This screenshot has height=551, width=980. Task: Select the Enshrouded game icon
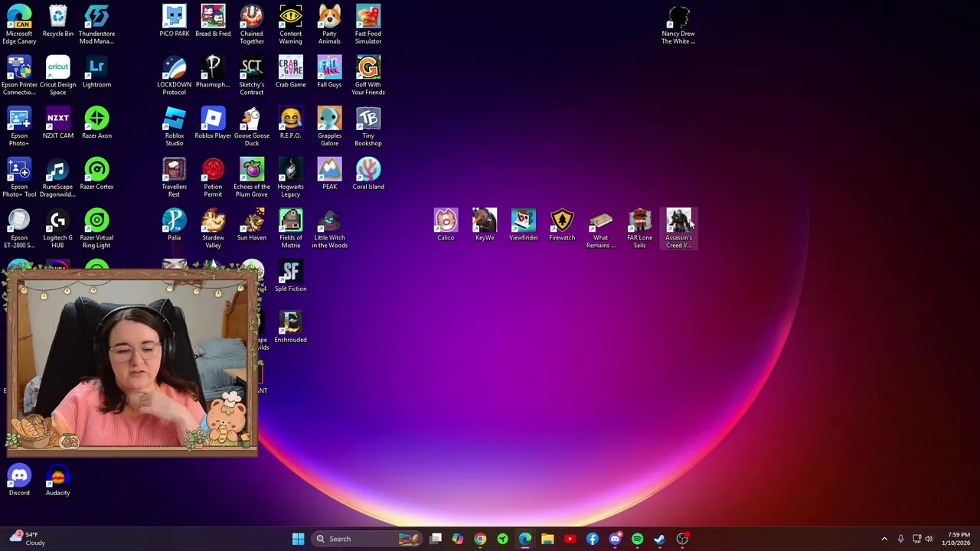click(x=291, y=328)
